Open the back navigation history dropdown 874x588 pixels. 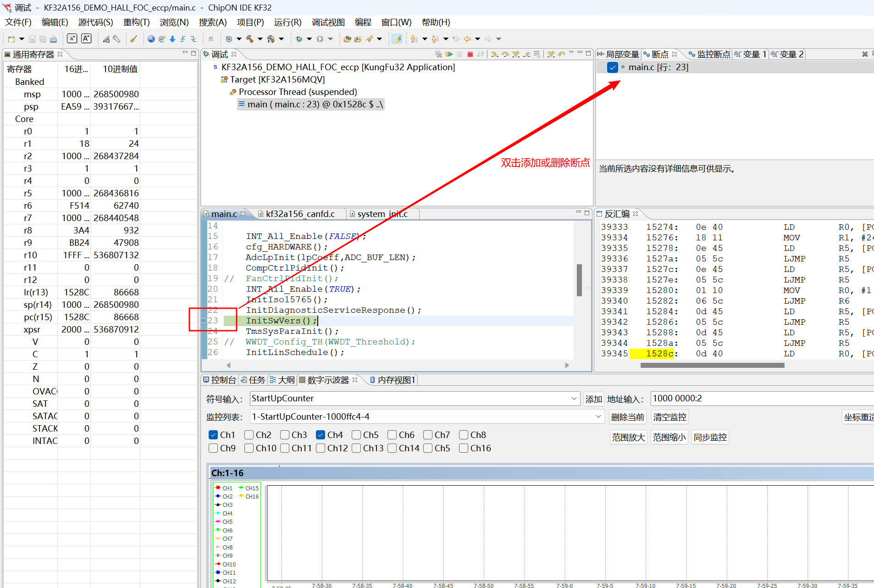click(477, 39)
